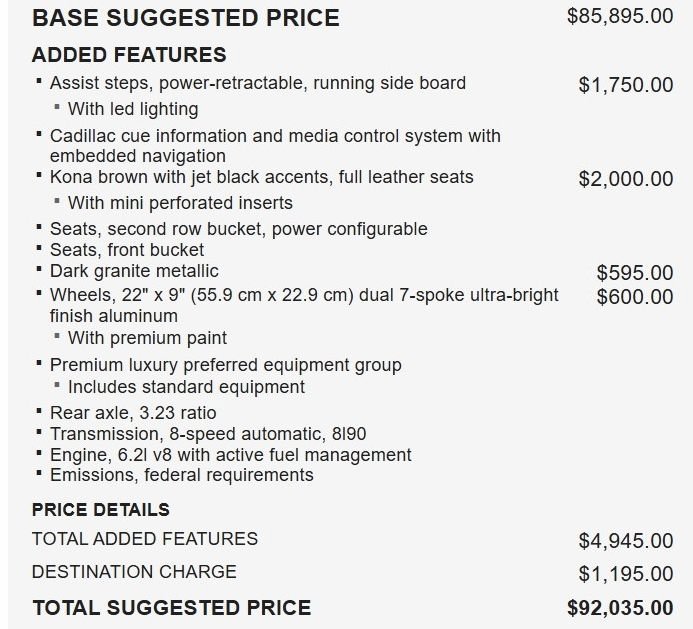Click the Base Suggested Price heading
The image size is (693, 629).
point(186,18)
